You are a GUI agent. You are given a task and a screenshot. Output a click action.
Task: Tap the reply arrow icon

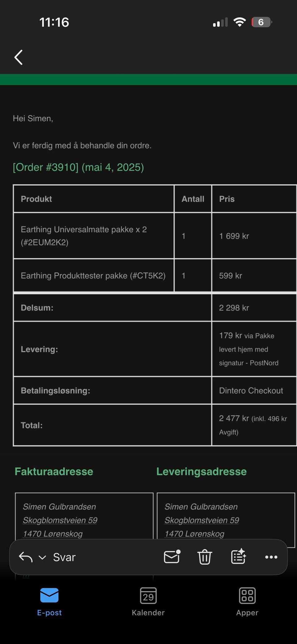pos(26,557)
